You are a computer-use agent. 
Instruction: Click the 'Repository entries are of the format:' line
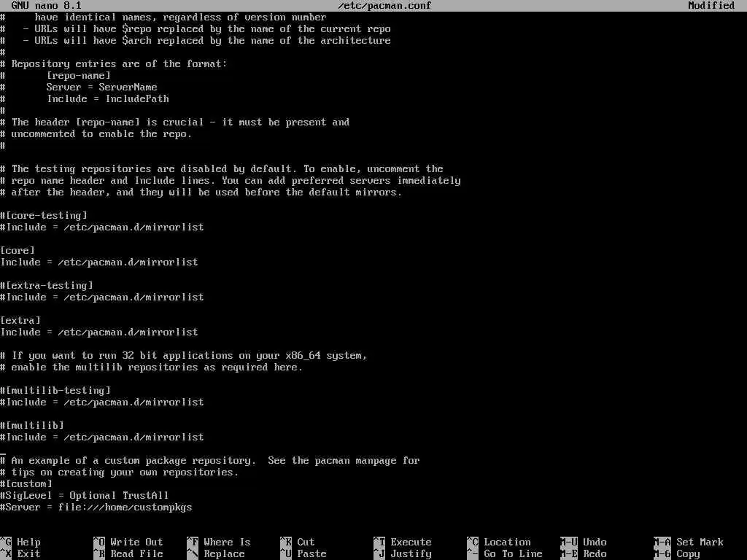click(114, 64)
